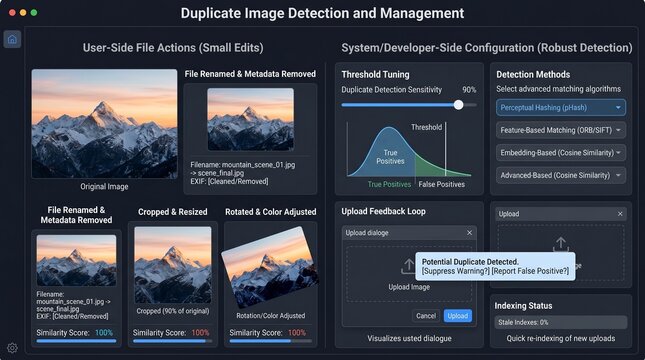This screenshot has height=360, width=645.
Task: Select the large Original Image thumbnail
Action: click(x=104, y=123)
